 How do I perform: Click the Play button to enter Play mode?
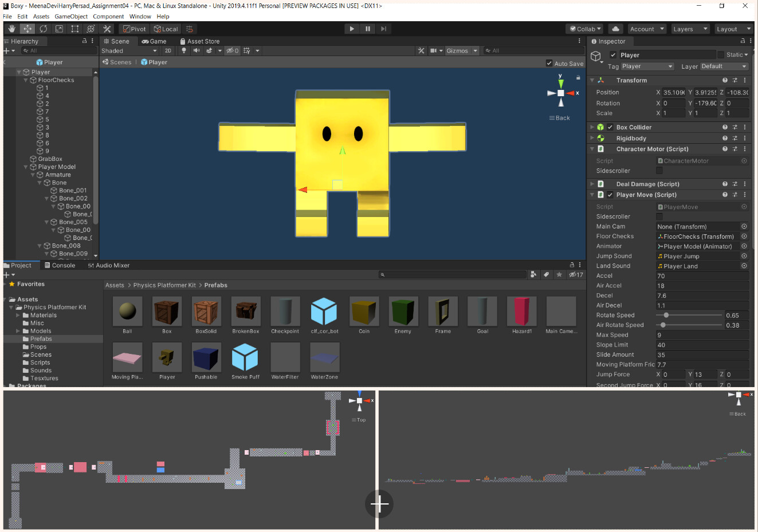[351, 28]
